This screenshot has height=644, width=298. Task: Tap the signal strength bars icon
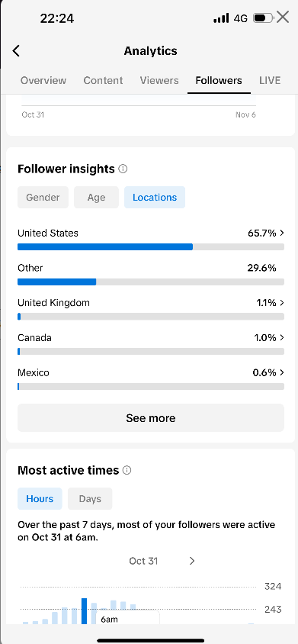[x=221, y=18]
